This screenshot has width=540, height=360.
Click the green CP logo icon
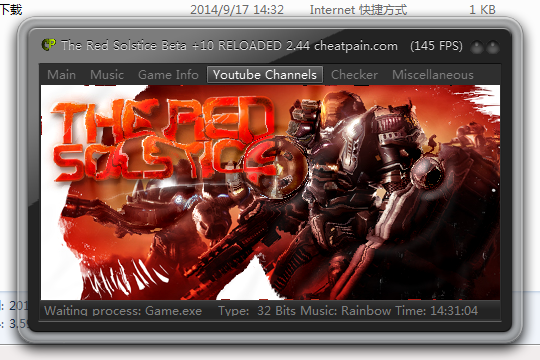click(x=49, y=45)
